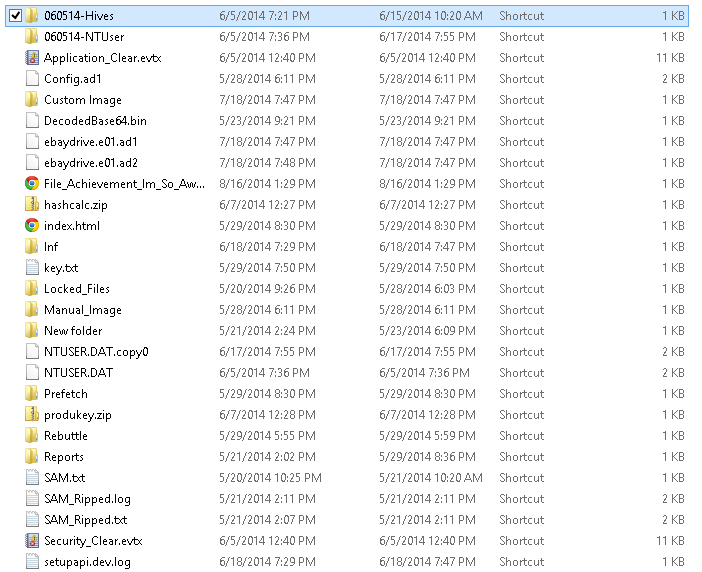Select the SAM_Ripped.log file
The height and width of the screenshot is (572, 702).
(x=87, y=499)
